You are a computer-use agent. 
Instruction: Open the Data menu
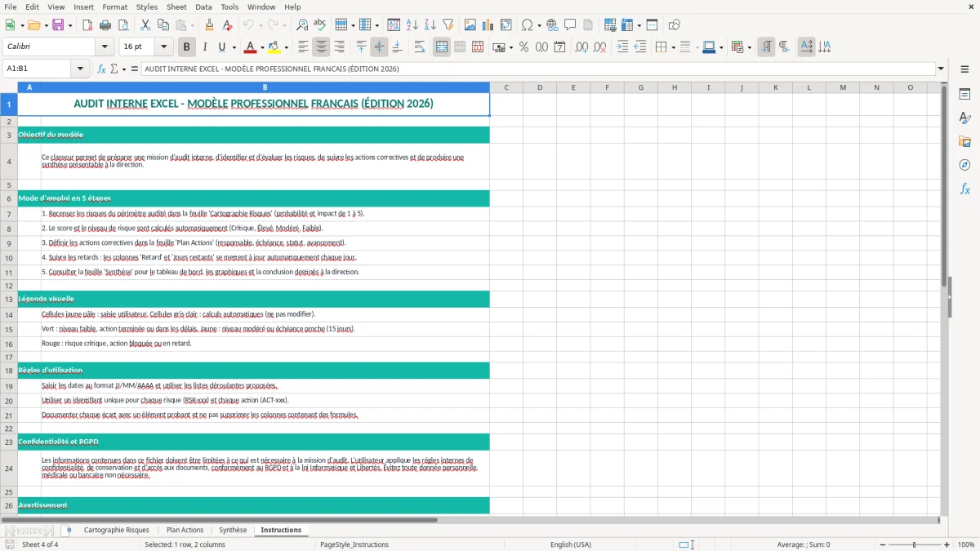coord(203,7)
